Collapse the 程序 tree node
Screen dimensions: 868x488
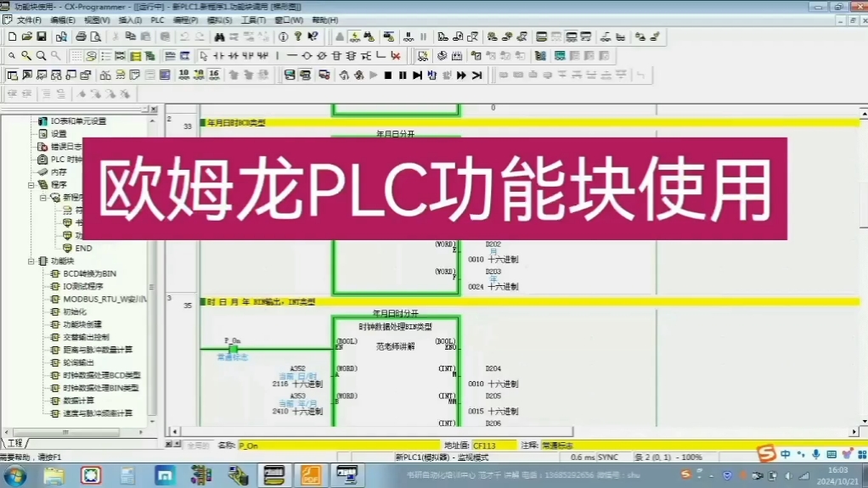point(31,185)
